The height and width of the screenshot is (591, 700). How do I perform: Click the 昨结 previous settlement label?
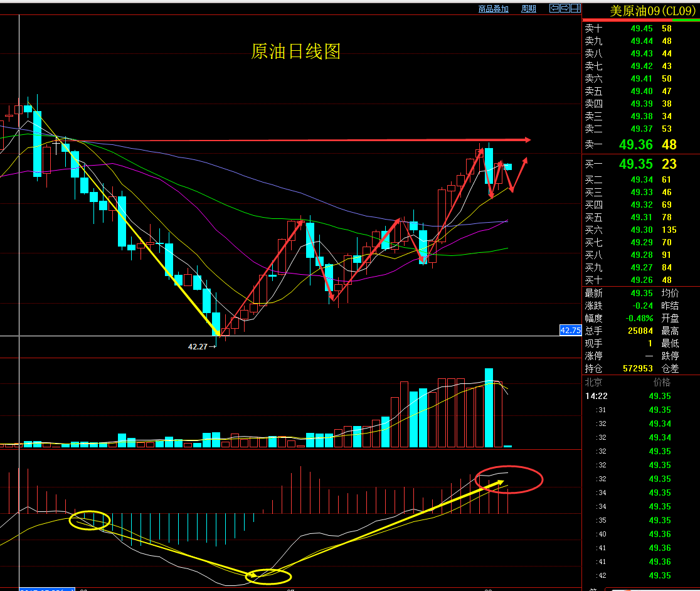[670, 306]
